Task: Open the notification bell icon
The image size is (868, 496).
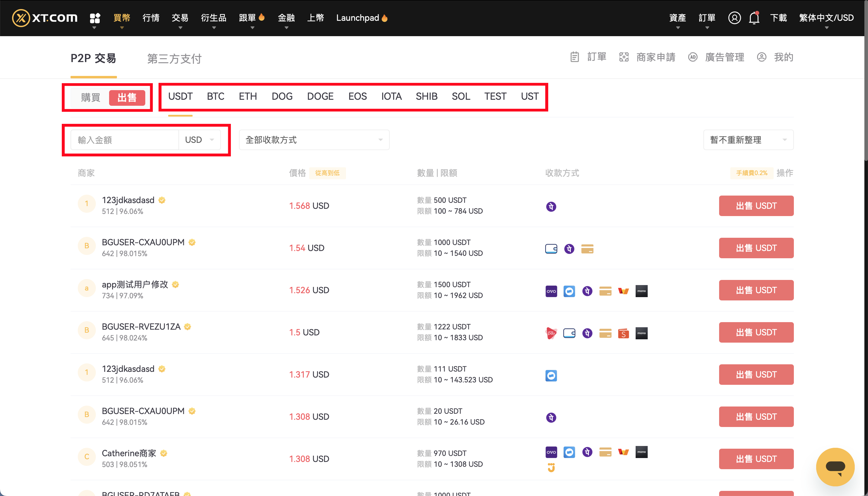Action: (x=754, y=18)
